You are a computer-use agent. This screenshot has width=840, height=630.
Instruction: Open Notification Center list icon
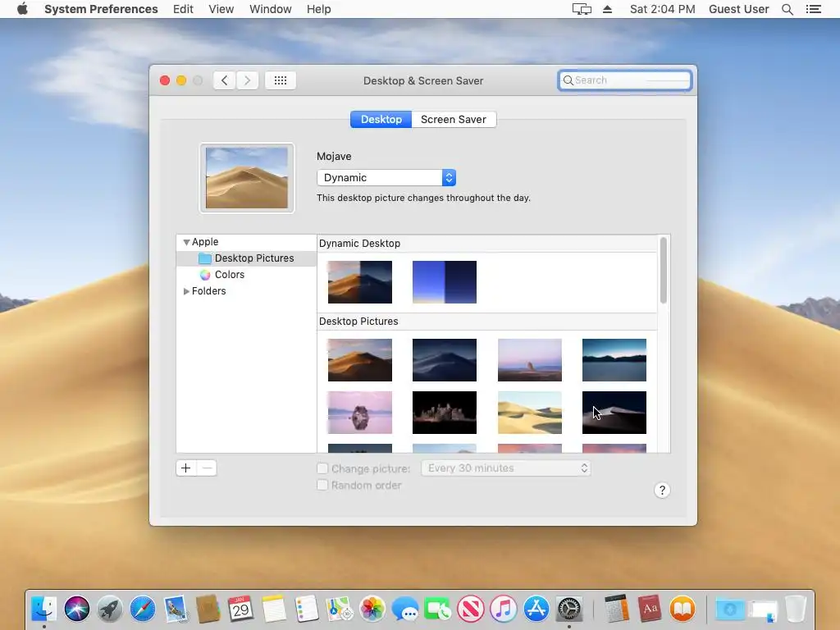[x=813, y=9]
